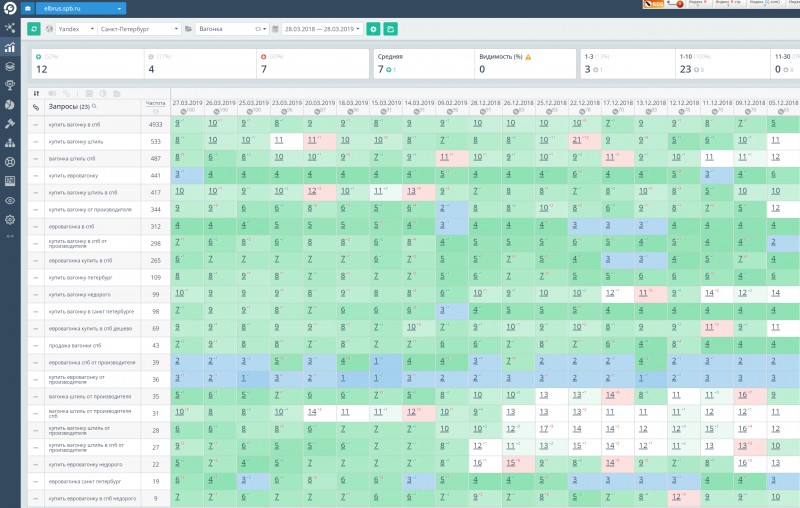800x508 pixels.
Task: Open the lifebuoy support sidebar icon
Action: click(10, 162)
